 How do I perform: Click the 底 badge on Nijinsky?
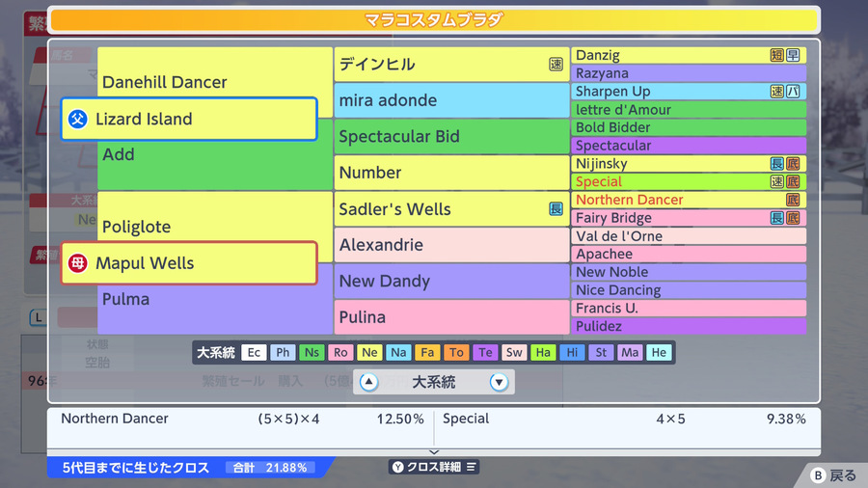pyautogui.click(x=793, y=163)
